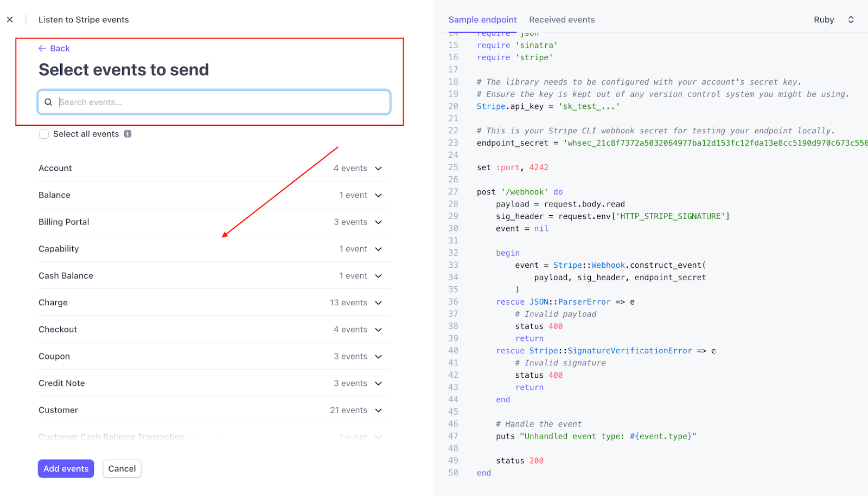Open the Received events tab

pyautogui.click(x=561, y=20)
